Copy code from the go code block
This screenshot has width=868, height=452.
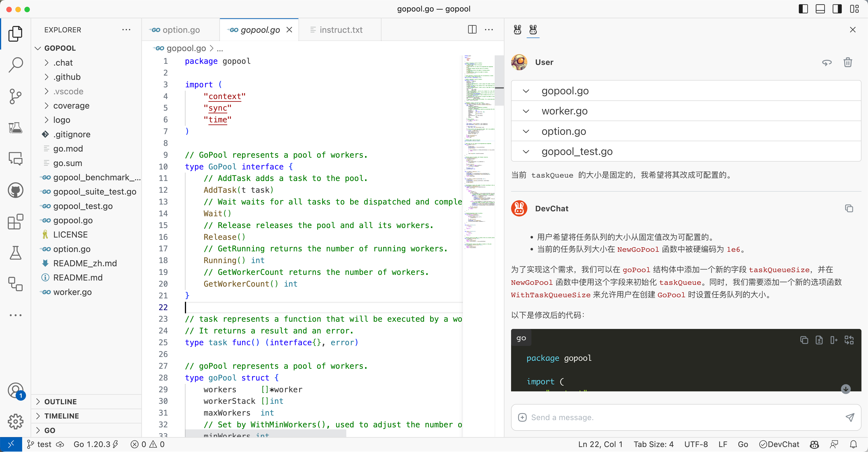pyautogui.click(x=804, y=340)
